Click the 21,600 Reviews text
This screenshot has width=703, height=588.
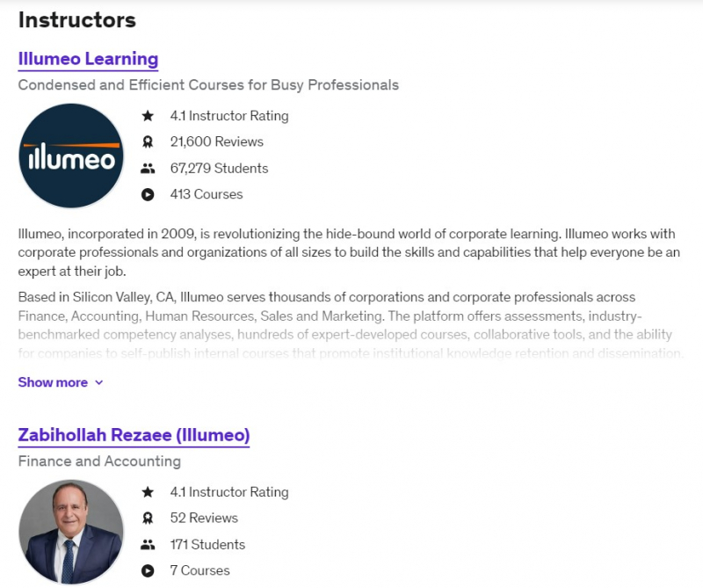pos(216,142)
